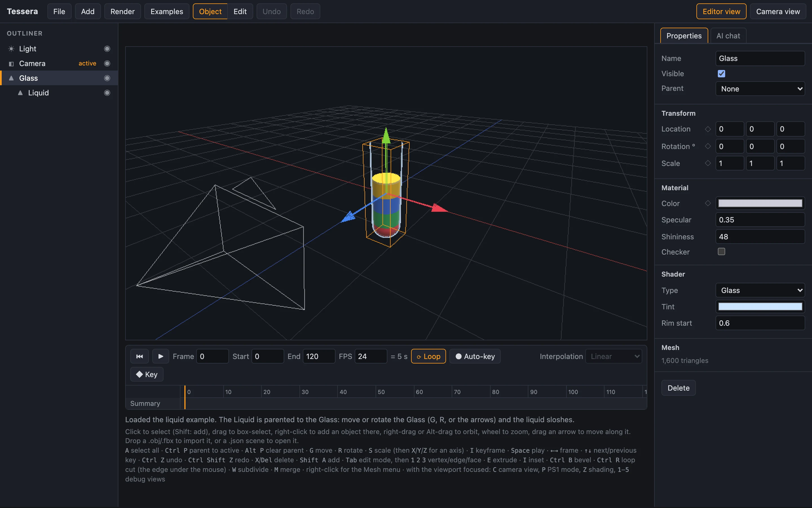812x508 pixels.
Task: Click the Undo button
Action: (272, 11)
